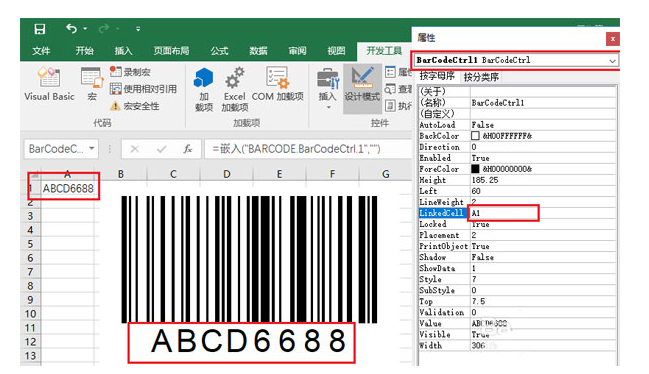The width and height of the screenshot is (649, 374).
Task: Click the formula bar with 嵌入 formula
Action: [x=308, y=149]
